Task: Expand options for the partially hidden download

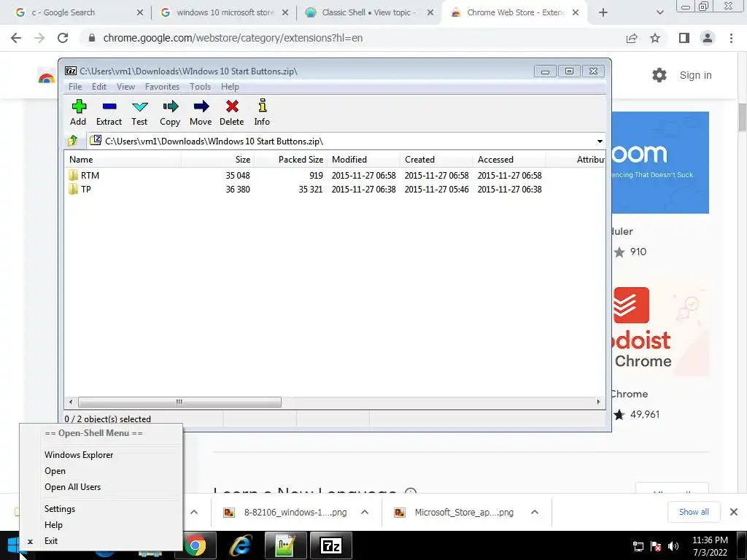Action: 194,512
